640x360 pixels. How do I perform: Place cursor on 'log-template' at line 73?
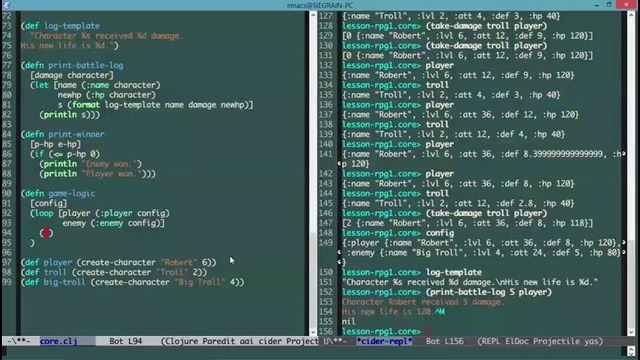72,26
